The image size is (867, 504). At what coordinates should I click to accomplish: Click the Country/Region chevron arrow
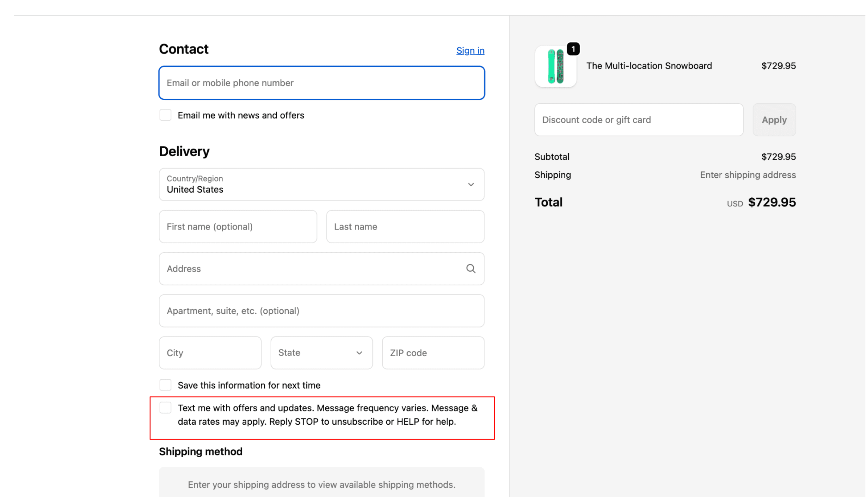pos(471,184)
